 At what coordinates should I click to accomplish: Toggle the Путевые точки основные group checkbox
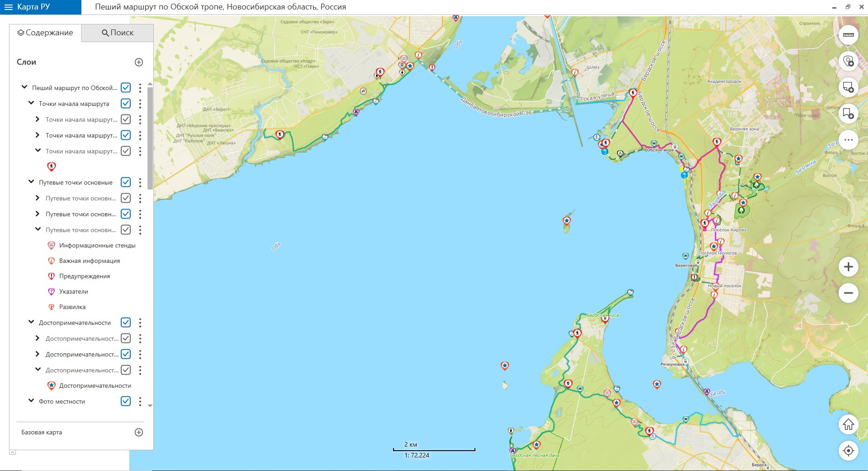point(126,182)
